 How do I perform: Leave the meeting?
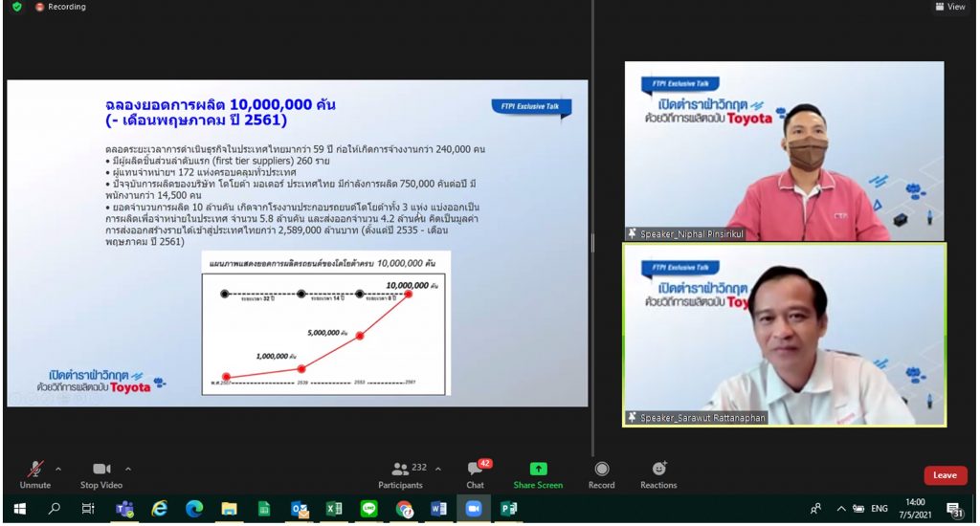(945, 475)
